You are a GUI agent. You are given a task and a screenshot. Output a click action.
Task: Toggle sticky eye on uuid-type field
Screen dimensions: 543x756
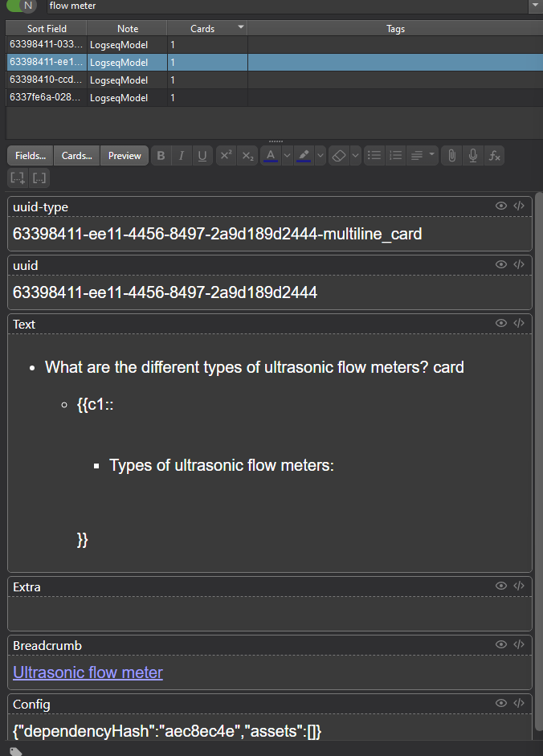[501, 206]
